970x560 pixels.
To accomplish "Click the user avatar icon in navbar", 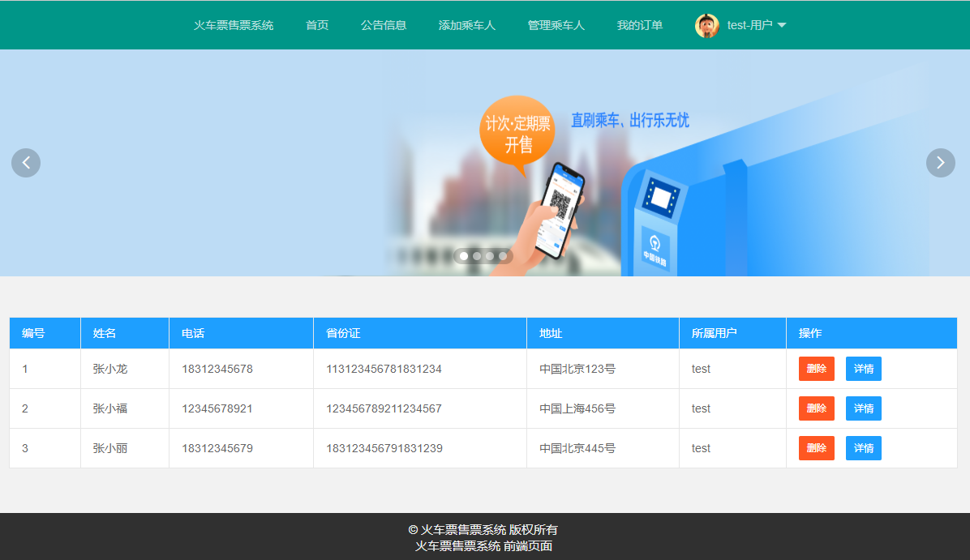I will click(706, 25).
